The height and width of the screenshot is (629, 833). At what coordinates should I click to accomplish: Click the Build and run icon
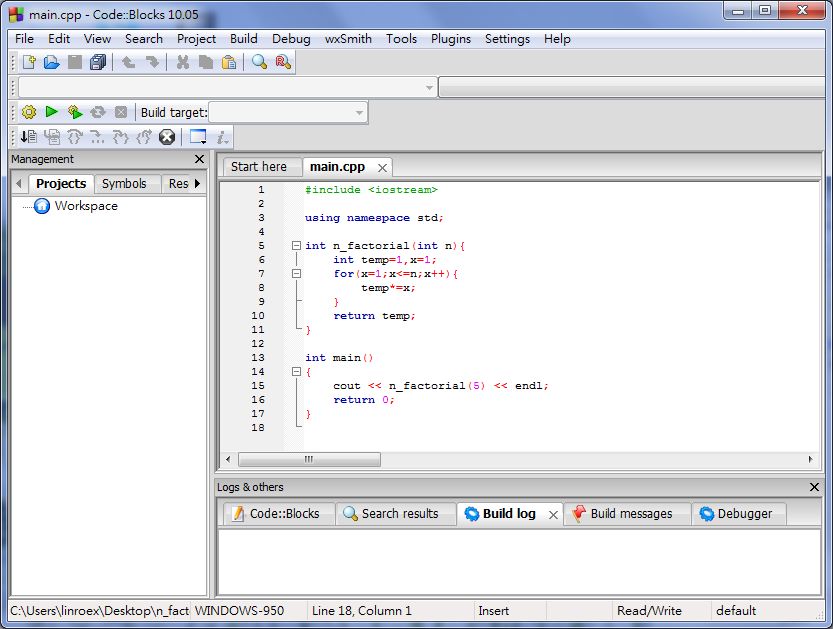click(75, 112)
